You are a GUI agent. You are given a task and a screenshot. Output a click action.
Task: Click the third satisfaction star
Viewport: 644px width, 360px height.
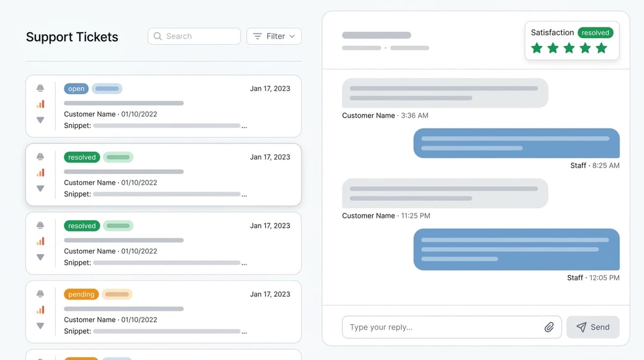[569, 48]
